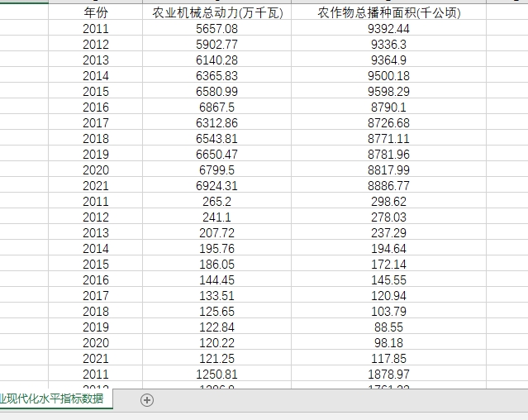This screenshot has width=528, height=420.
Task: Click cell containing 6867.5
Action: point(216,107)
